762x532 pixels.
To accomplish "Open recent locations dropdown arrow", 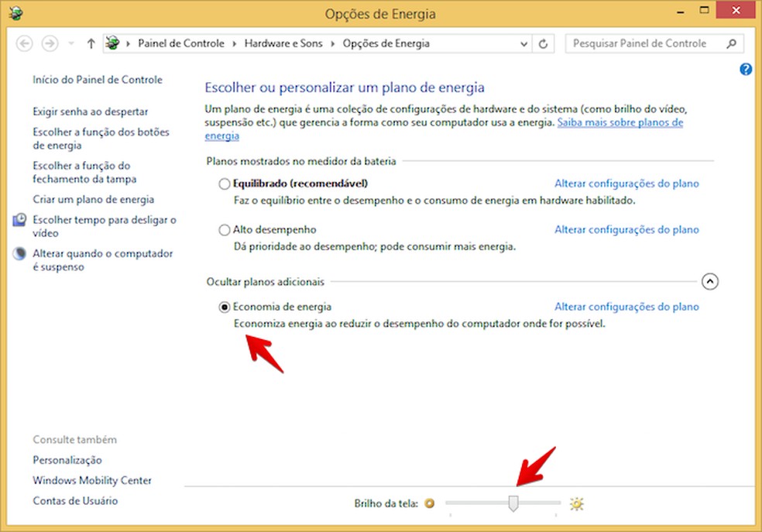I will point(71,43).
